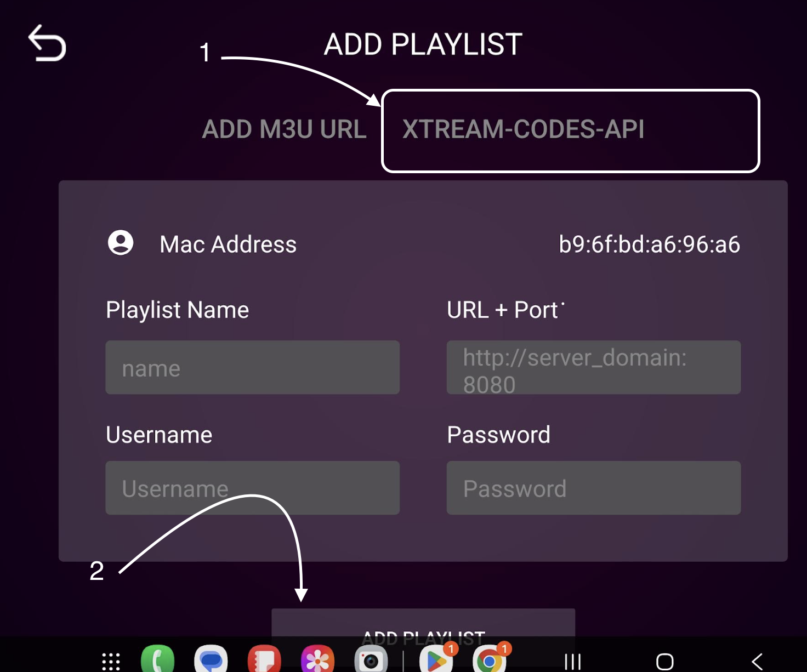Viewport: 807px width, 672px height.
Task: Select the XTREAM-CODES-API tab
Action: (570, 130)
